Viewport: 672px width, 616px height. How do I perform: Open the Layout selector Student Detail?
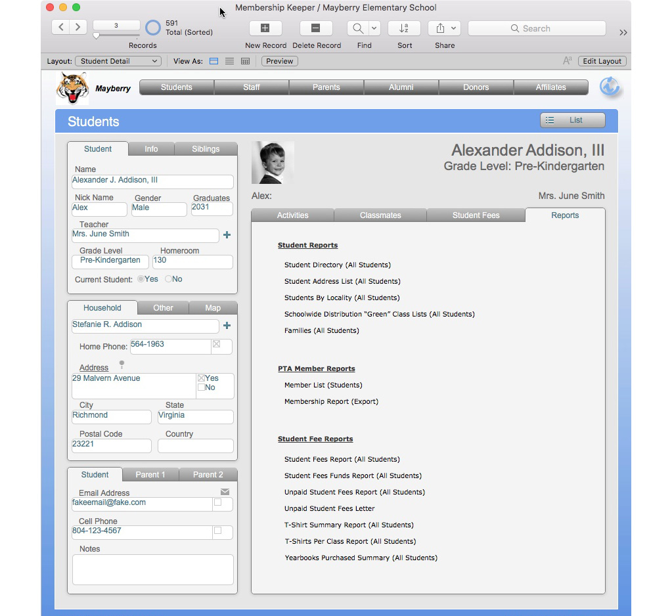118,61
